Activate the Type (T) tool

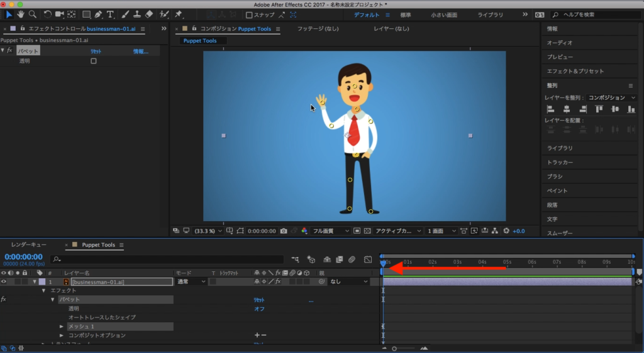tap(111, 14)
